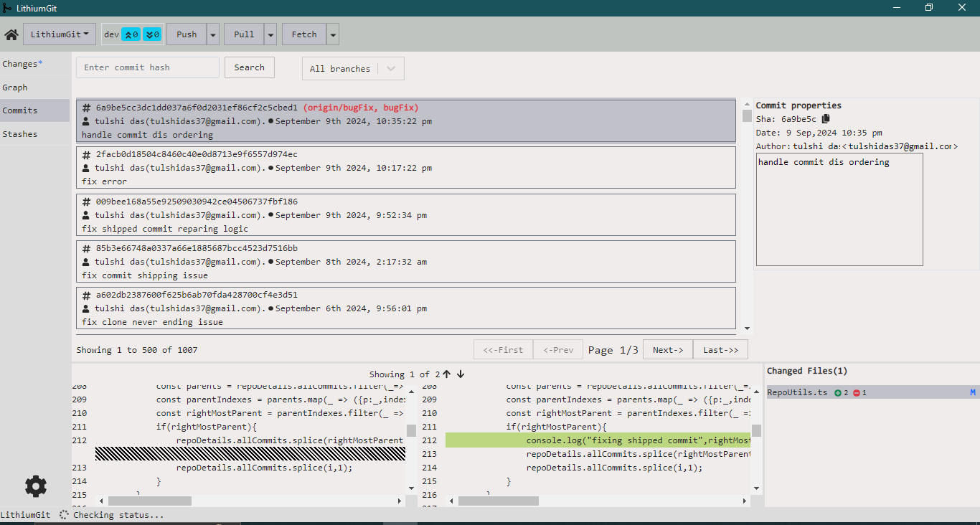The image size is (980, 525).
Task: Jump to next diff with the down arrow
Action: 461,374
